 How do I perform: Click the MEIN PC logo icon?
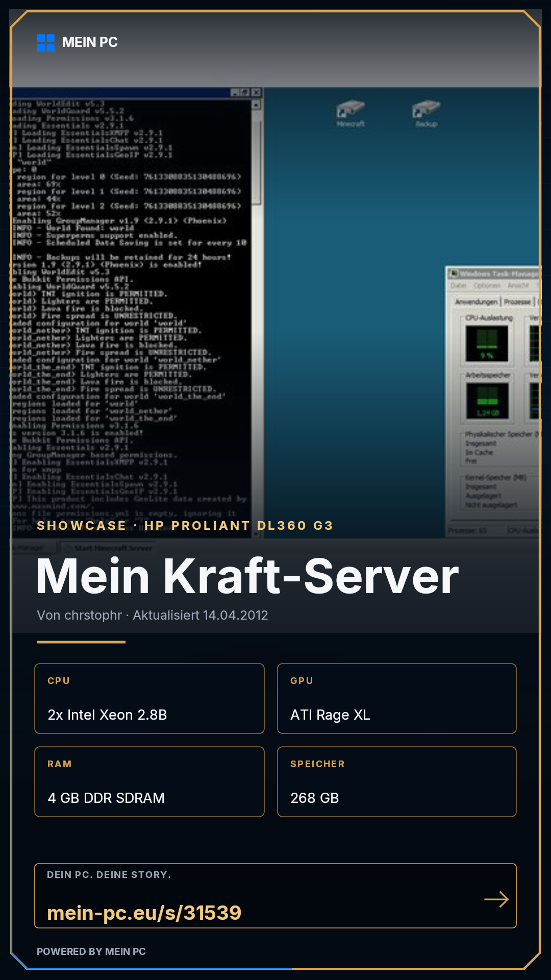point(46,43)
